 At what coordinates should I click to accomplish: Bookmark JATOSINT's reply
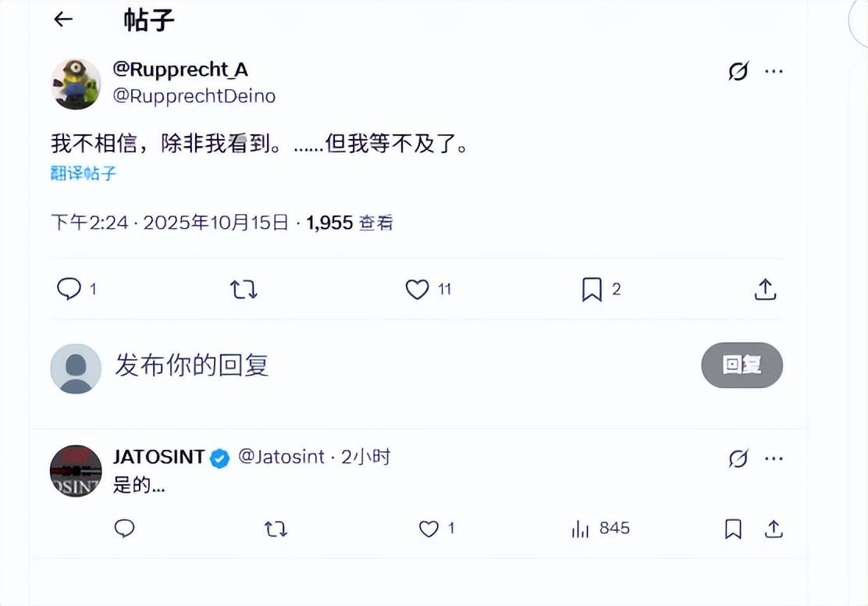(732, 529)
